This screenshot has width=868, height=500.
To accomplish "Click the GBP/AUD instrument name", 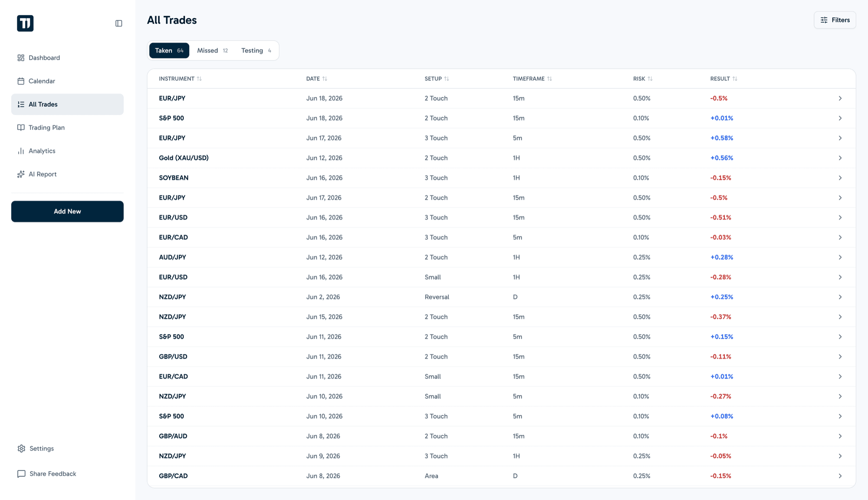I will click(x=173, y=436).
